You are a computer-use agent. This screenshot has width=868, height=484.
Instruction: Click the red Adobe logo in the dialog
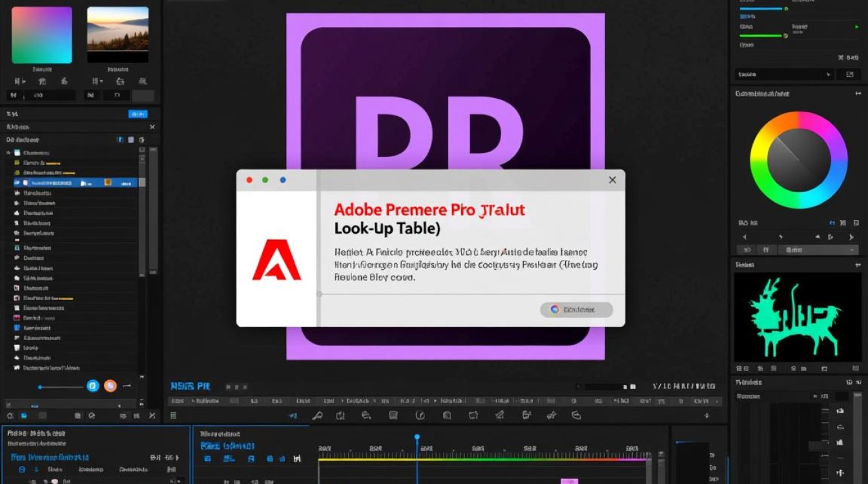[x=276, y=259]
